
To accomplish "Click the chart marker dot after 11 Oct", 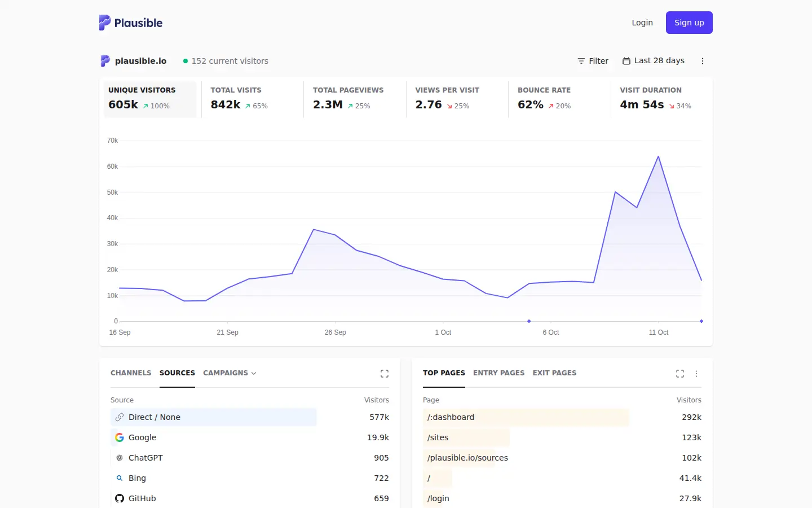I will click(x=701, y=321).
